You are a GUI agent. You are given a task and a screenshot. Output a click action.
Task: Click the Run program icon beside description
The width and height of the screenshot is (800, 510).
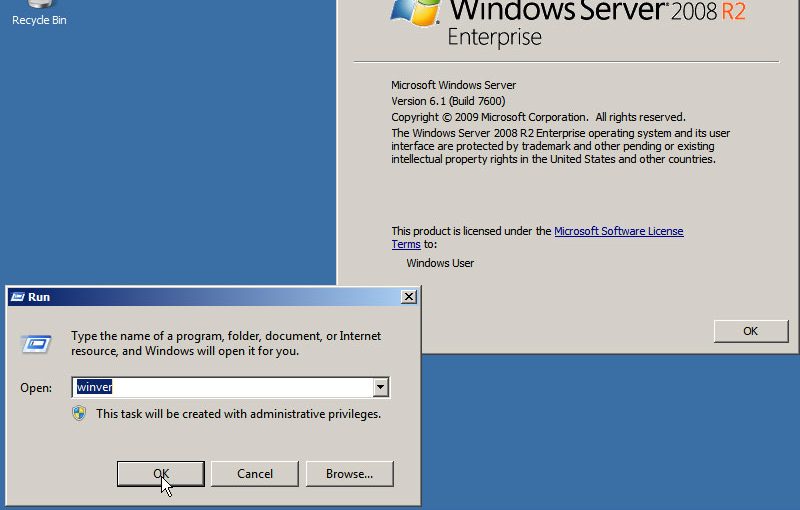[x=36, y=344]
